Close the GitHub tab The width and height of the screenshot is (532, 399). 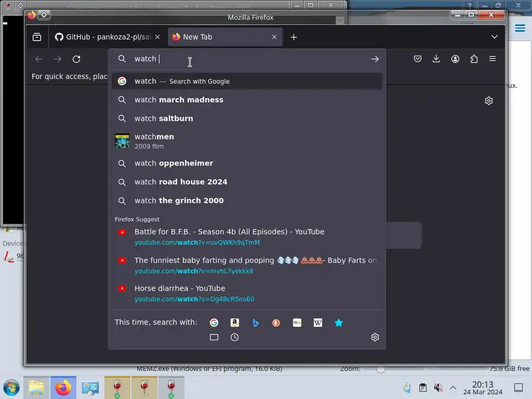coord(157,37)
